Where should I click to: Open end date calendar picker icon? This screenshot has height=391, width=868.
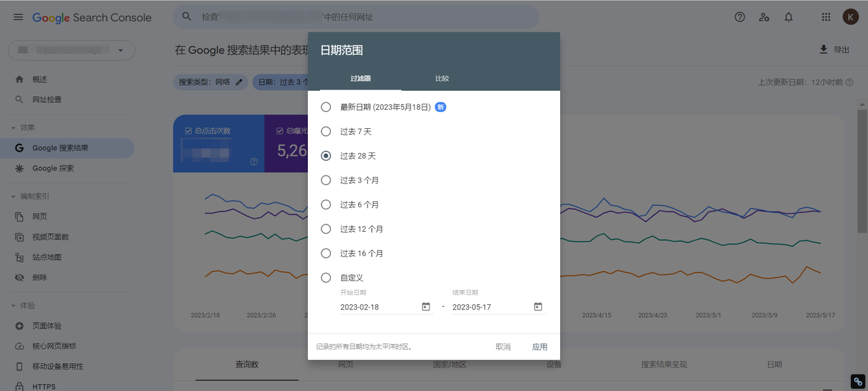538,307
